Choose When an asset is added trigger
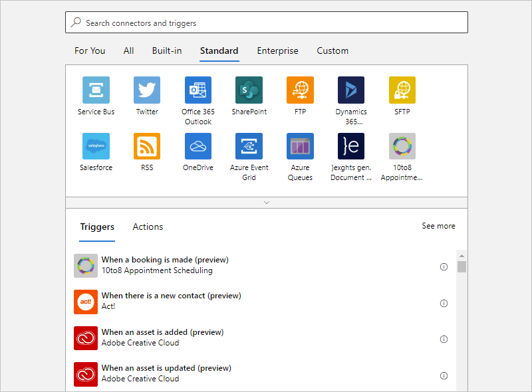Screen dimensions: 532x392 pyautogui.click(x=261, y=338)
